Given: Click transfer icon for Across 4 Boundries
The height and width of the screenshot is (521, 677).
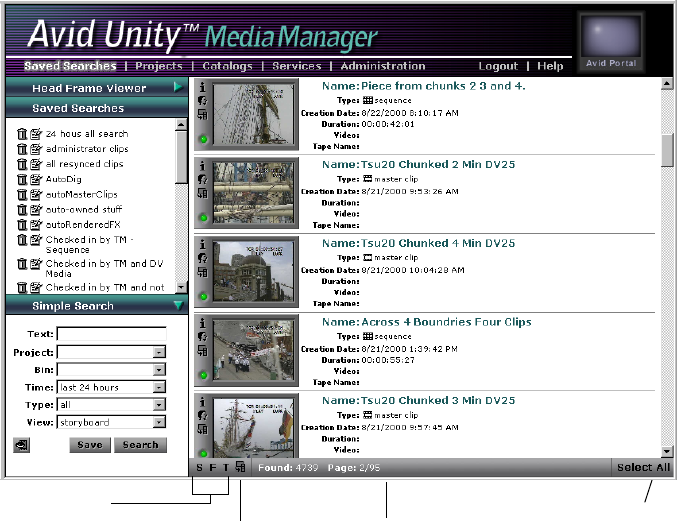Looking at the screenshot, I should coord(202,350).
